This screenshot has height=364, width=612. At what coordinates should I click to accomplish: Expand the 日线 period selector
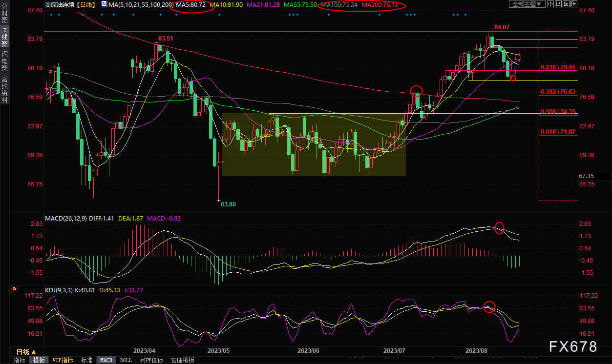26,352
